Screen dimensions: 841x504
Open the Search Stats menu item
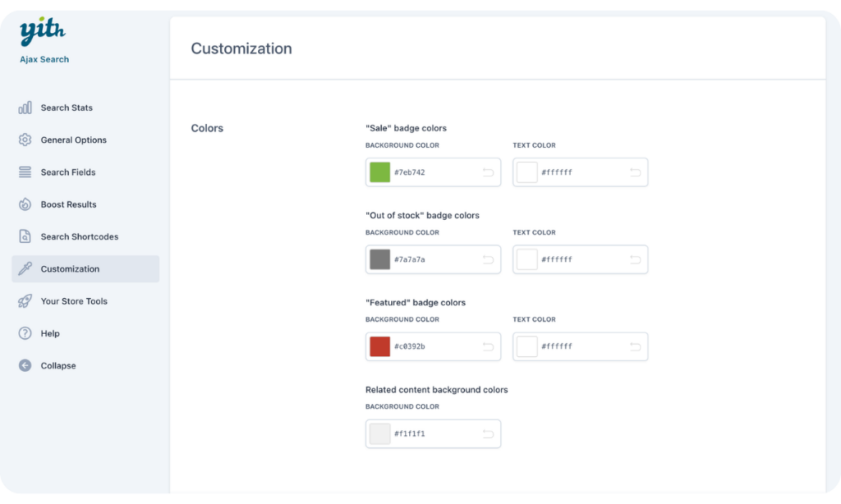tap(85, 108)
